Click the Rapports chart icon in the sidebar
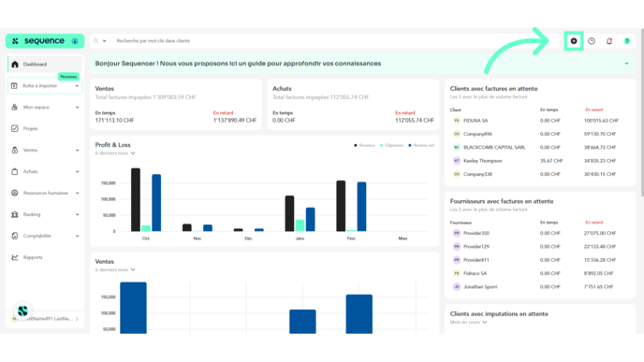 pos(15,257)
